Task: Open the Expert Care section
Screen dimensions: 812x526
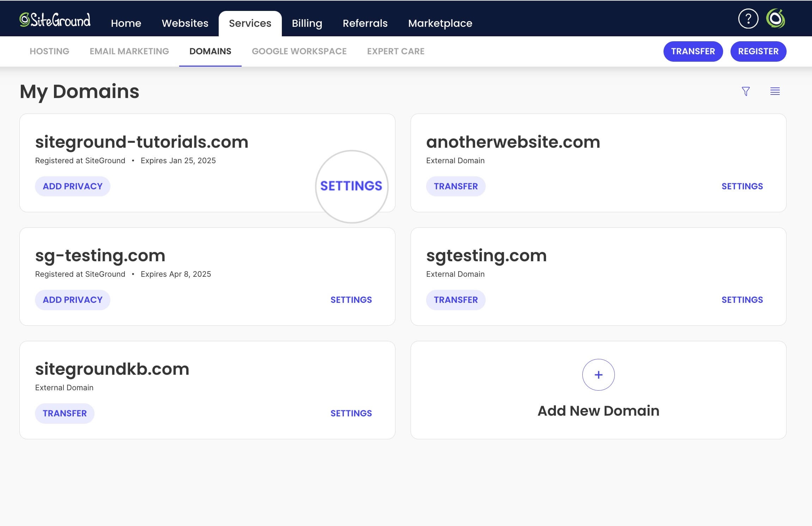Action: click(x=396, y=51)
